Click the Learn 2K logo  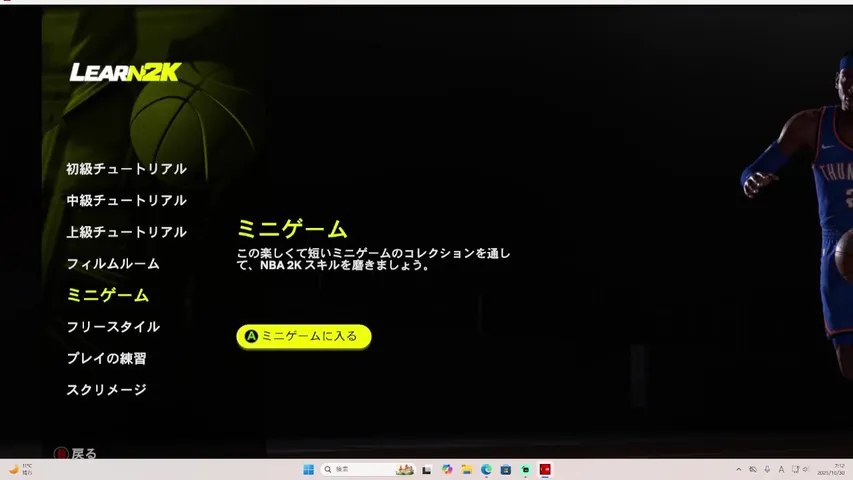pos(125,72)
